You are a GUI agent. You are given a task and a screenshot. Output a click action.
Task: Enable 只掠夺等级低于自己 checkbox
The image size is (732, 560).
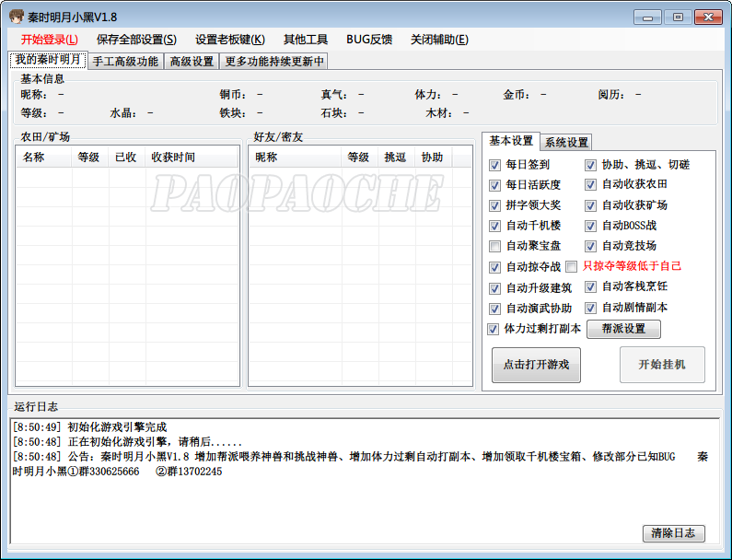click(x=571, y=267)
